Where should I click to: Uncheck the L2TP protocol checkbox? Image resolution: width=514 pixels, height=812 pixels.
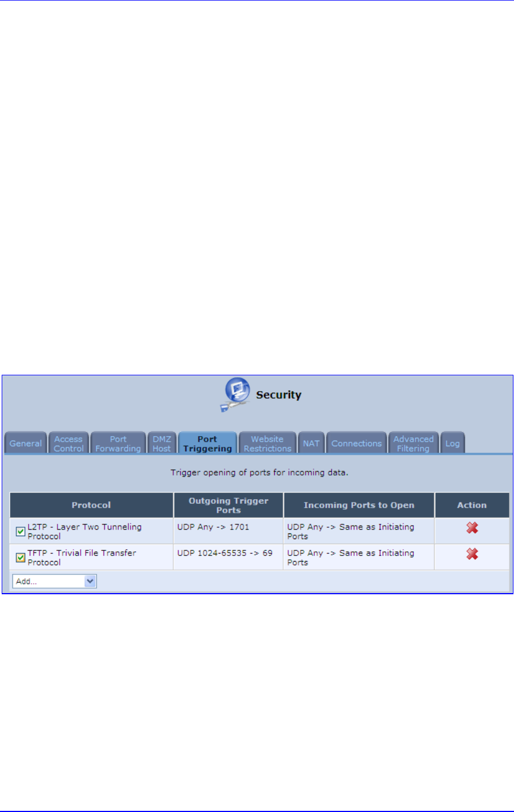click(x=20, y=532)
